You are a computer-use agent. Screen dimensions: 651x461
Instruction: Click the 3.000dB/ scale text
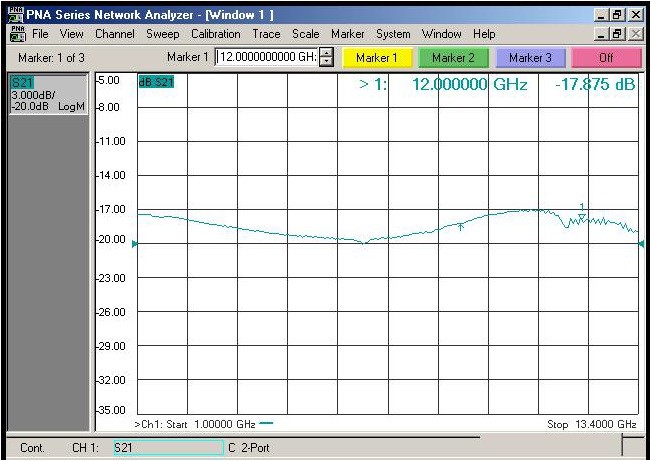pos(34,95)
